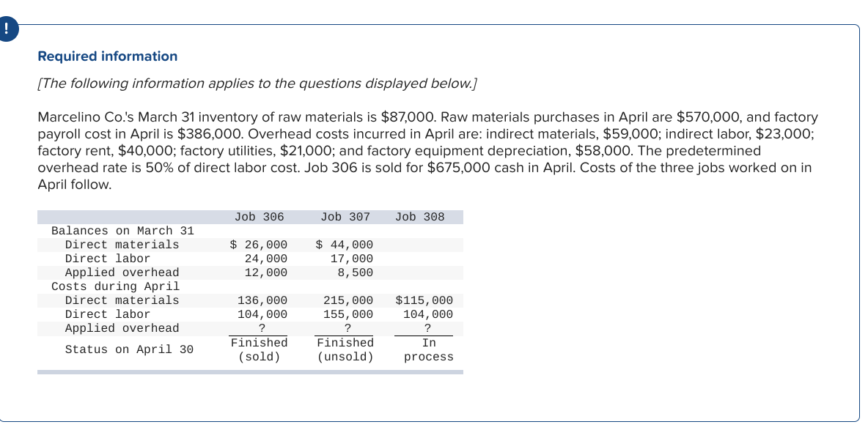Screen dimensions: 868x430
Task: Select the $44,000 direct materials value
Action: coord(345,244)
